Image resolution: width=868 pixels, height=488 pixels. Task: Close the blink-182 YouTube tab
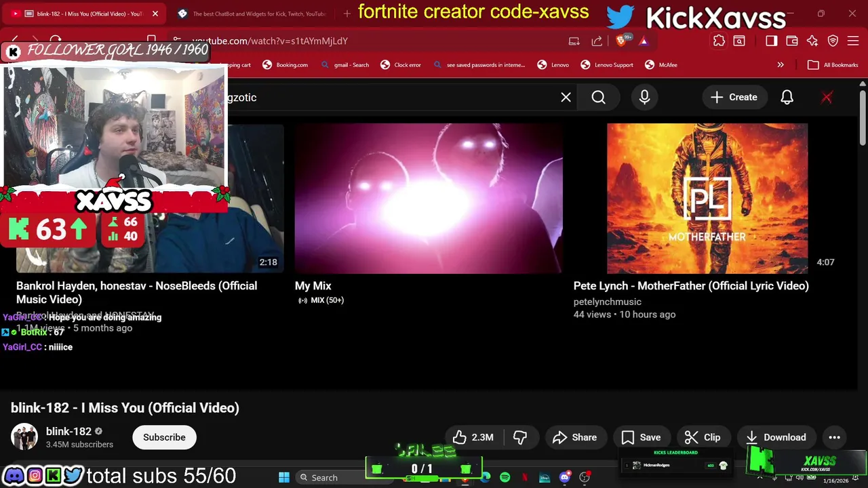click(x=155, y=14)
